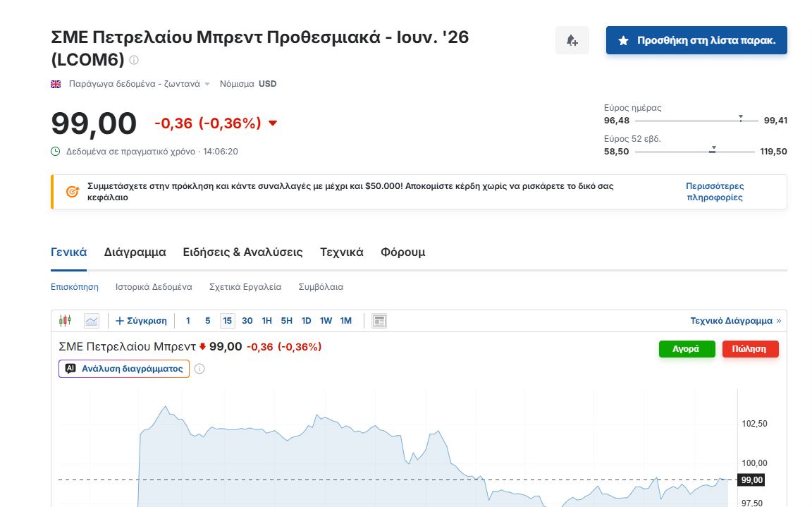Open the Παράγωγα δεδομένα data source dropdown
The height and width of the screenshot is (507, 812).
[x=139, y=84]
